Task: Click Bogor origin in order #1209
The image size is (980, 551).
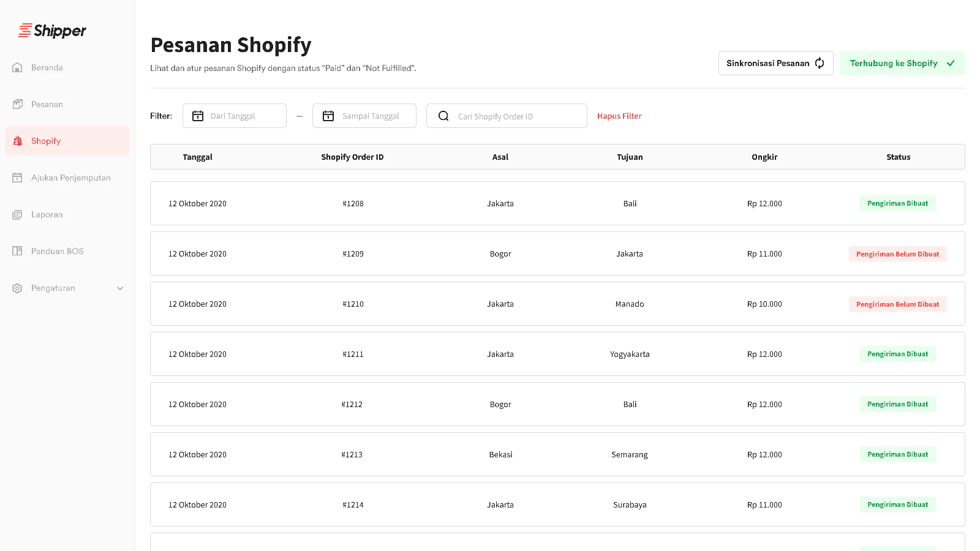Action: click(500, 253)
